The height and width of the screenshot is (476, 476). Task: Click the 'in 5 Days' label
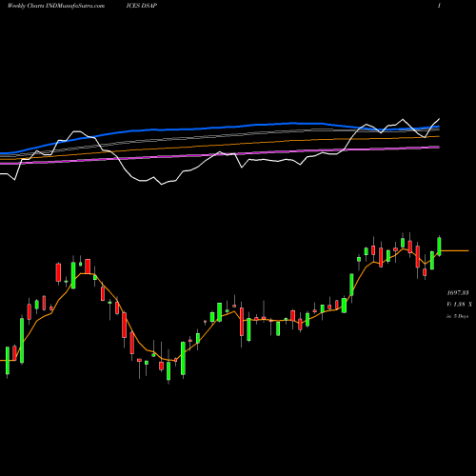pos(458,316)
